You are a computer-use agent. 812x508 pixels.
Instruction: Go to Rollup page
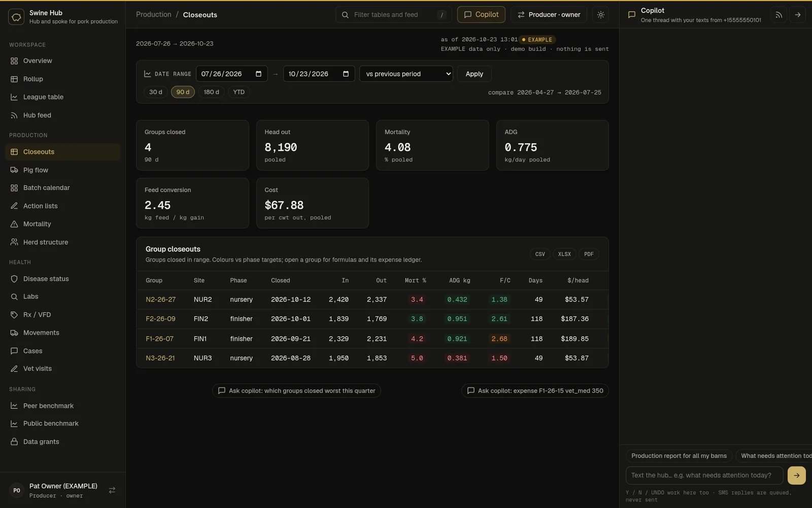pos(63,79)
